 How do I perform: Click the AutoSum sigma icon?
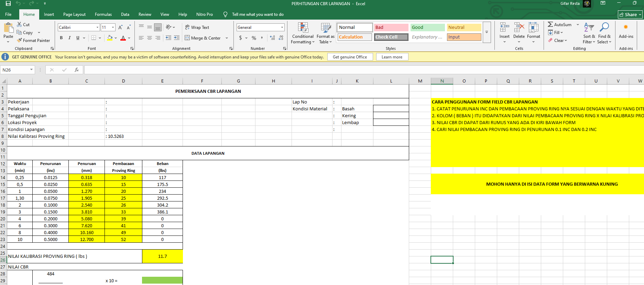pos(550,24)
